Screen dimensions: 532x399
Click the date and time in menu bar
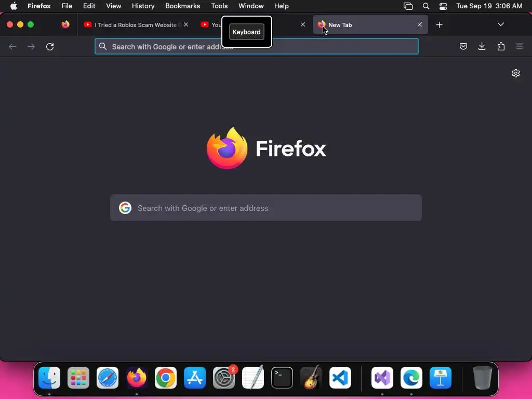pyautogui.click(x=489, y=6)
